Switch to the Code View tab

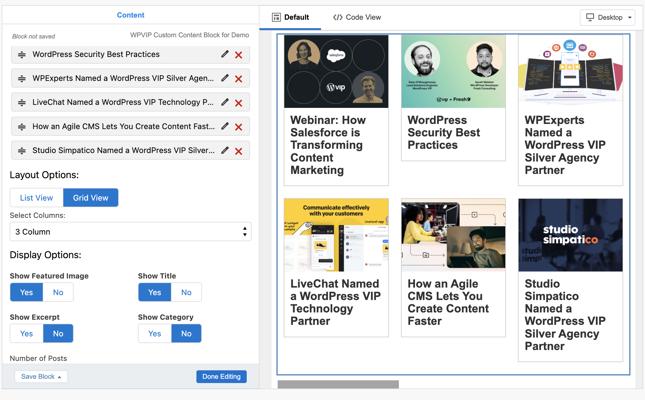[357, 17]
